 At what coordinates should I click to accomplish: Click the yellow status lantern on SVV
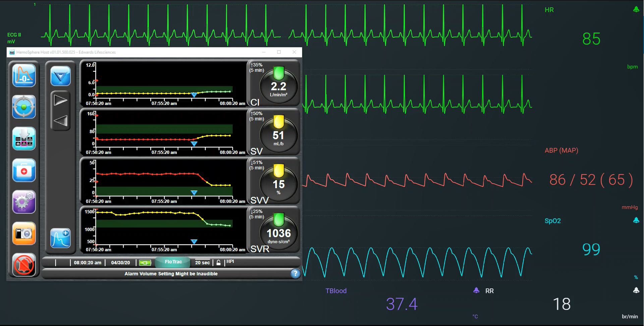pyautogui.click(x=279, y=171)
